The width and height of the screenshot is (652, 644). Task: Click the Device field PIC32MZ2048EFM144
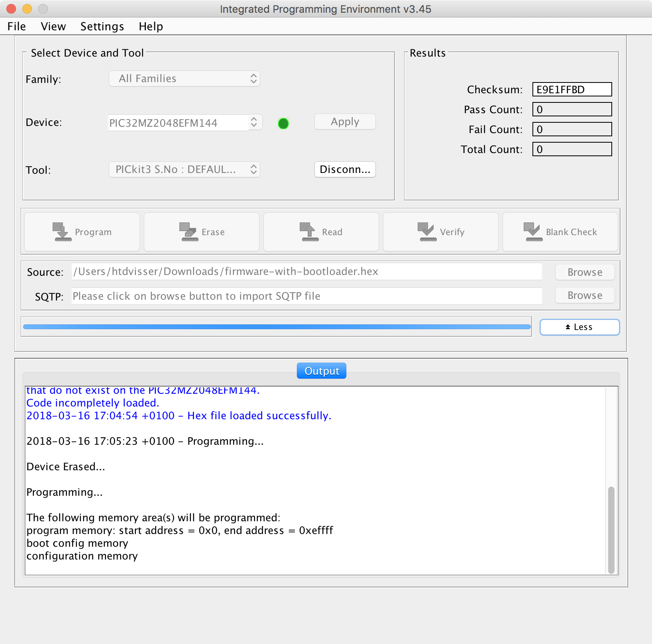point(178,123)
